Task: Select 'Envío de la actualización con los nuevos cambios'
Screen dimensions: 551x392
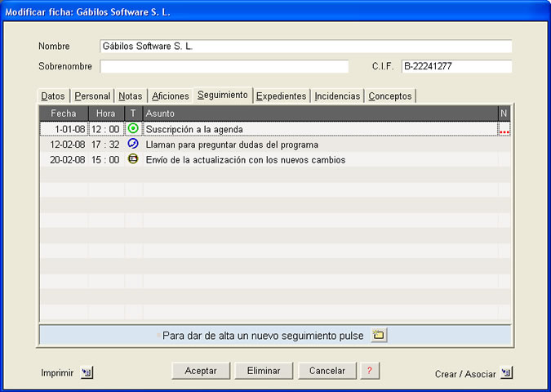Action: (275, 160)
